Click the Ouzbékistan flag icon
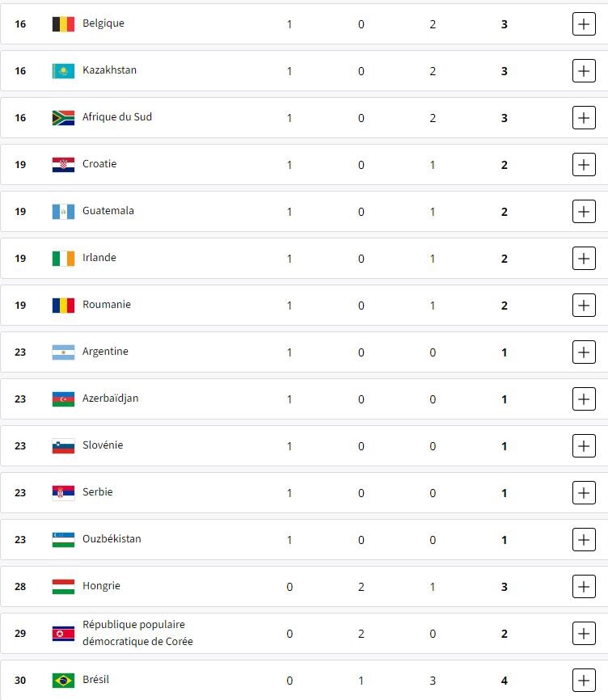The width and height of the screenshot is (608, 700). click(63, 540)
